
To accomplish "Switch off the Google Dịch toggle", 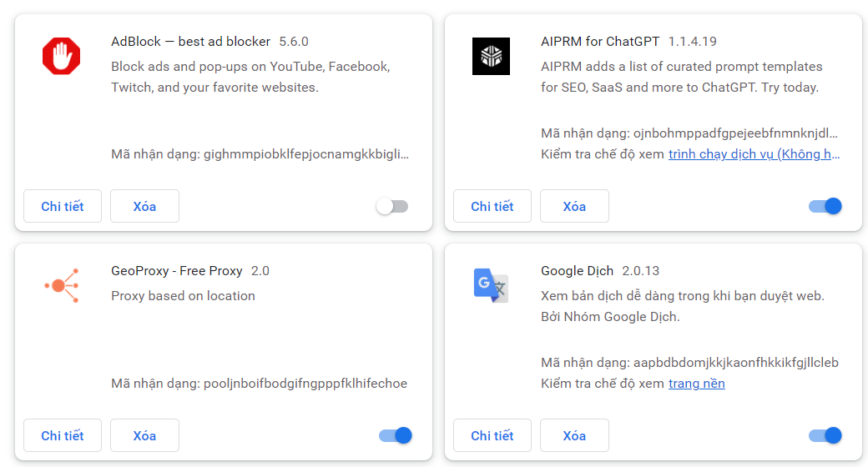I will click(x=825, y=435).
